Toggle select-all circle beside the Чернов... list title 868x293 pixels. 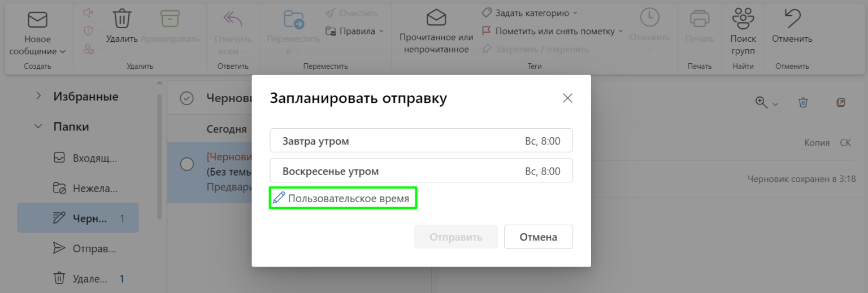coord(186,98)
